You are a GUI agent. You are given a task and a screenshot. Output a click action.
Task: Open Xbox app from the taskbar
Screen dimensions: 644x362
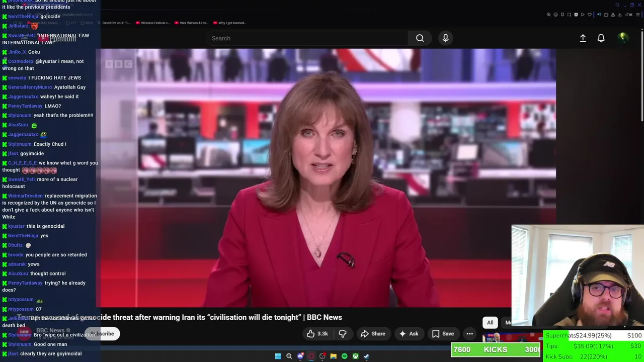click(x=355, y=356)
